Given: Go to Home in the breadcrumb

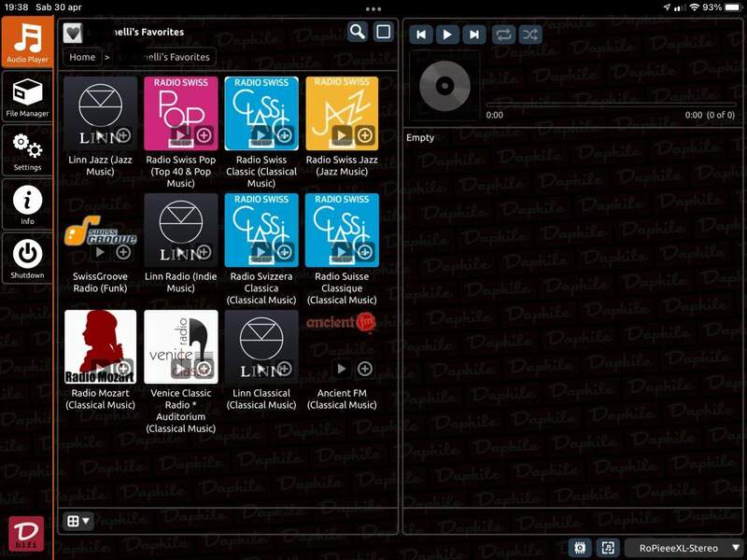Looking at the screenshot, I should point(82,57).
